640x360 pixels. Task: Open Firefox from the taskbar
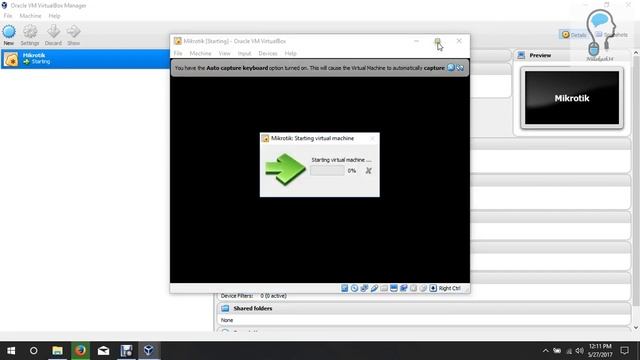(80, 351)
